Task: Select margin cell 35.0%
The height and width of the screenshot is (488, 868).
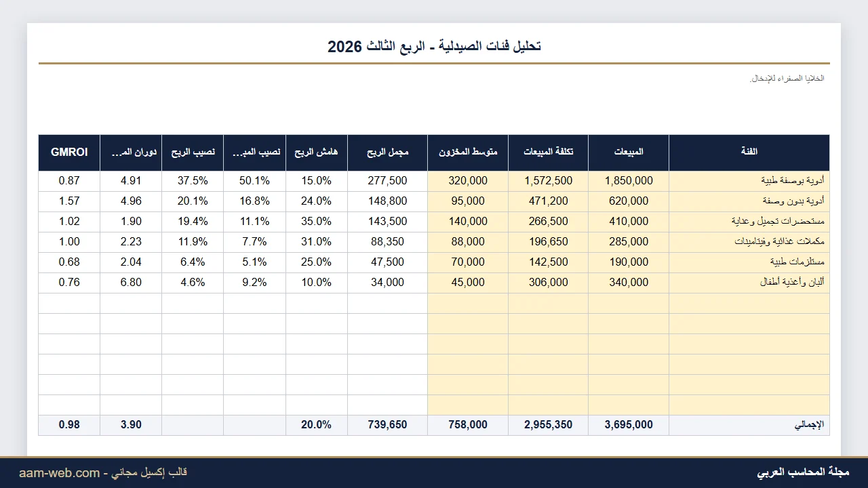Action: pyautogui.click(x=317, y=222)
